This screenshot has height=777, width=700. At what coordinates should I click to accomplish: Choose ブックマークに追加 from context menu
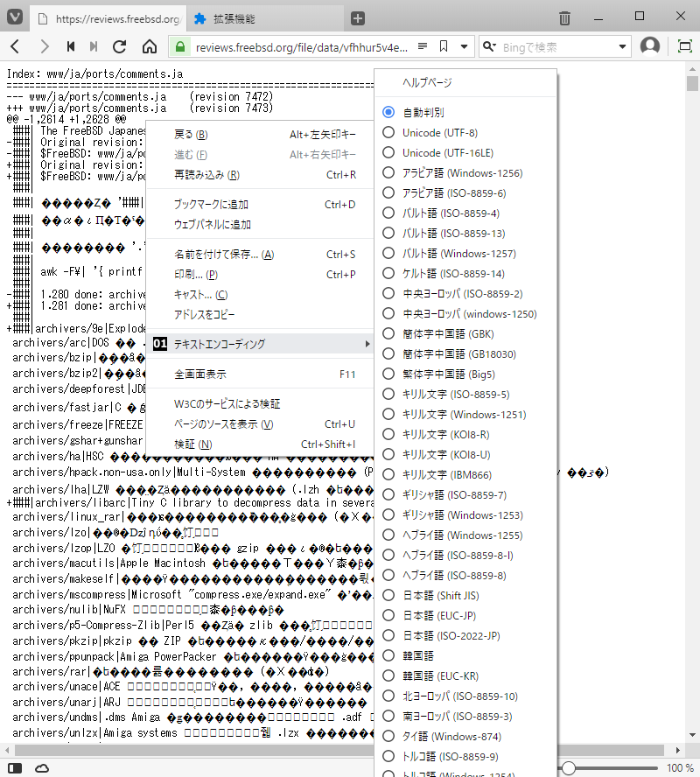pos(260,204)
